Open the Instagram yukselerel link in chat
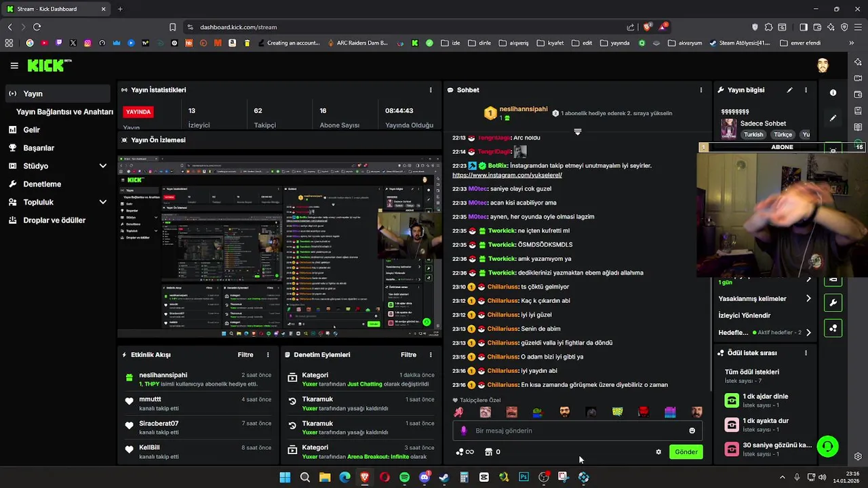This screenshot has height=488, width=868. [507, 175]
